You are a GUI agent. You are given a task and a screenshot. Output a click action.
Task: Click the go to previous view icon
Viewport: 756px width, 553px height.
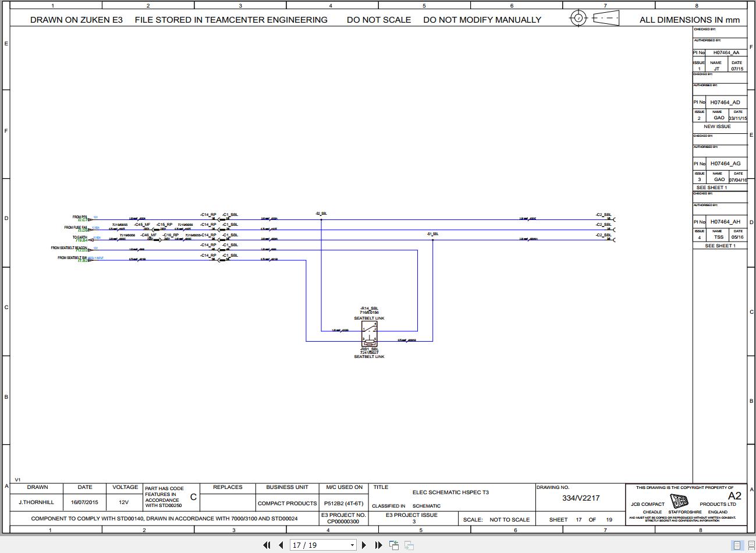[x=394, y=545]
